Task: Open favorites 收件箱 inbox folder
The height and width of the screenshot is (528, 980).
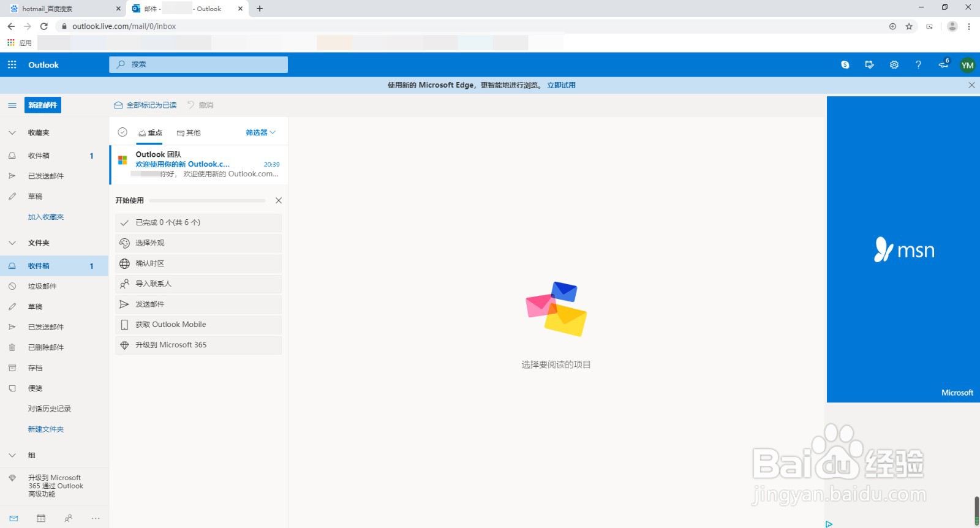Action: coord(54,156)
